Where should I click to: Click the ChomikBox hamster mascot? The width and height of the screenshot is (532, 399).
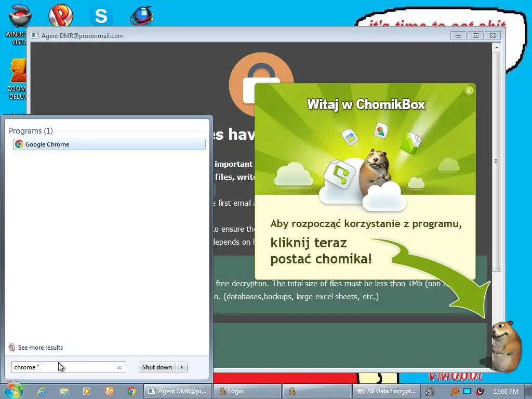(506, 347)
